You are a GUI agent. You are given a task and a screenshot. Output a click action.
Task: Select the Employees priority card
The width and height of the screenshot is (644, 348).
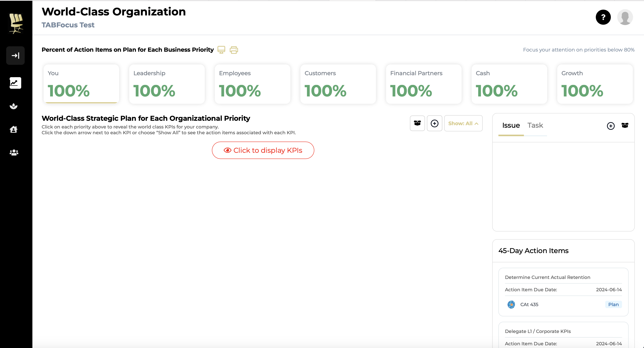(253, 84)
